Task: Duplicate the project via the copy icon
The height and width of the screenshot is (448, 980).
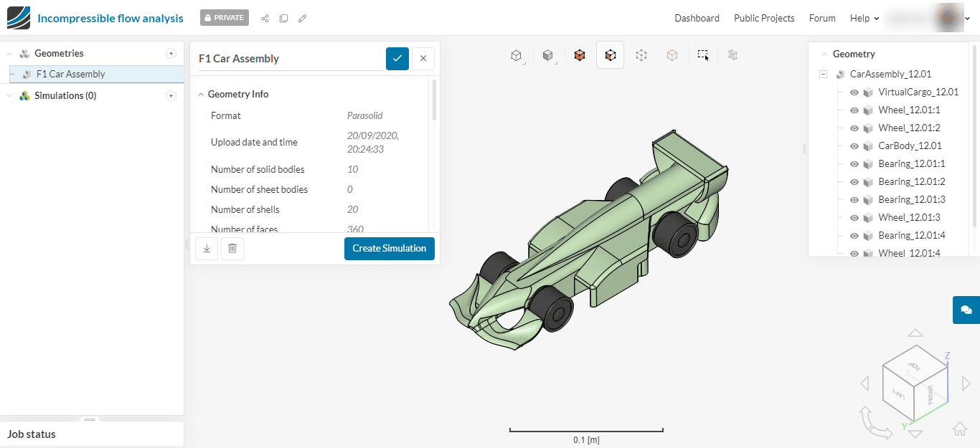Action: pyautogui.click(x=283, y=18)
